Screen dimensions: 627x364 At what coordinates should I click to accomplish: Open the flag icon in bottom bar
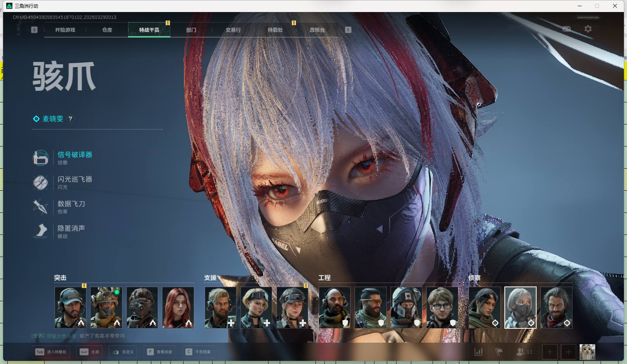click(499, 352)
